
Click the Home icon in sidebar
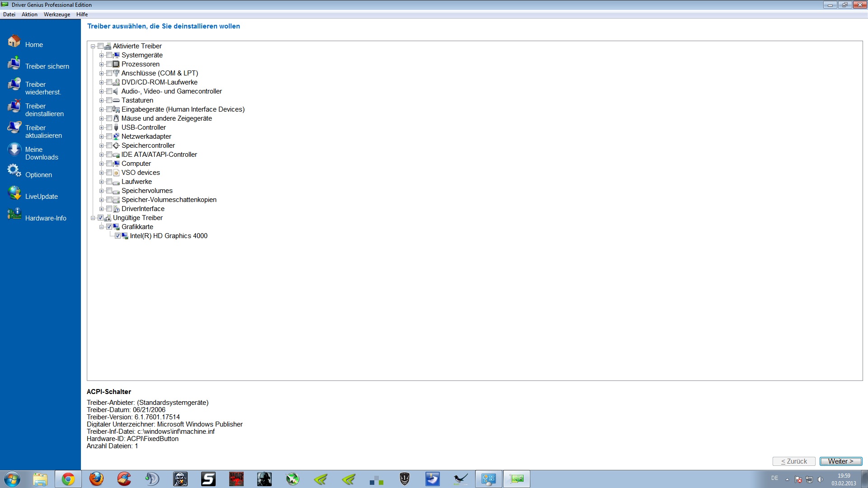[14, 42]
